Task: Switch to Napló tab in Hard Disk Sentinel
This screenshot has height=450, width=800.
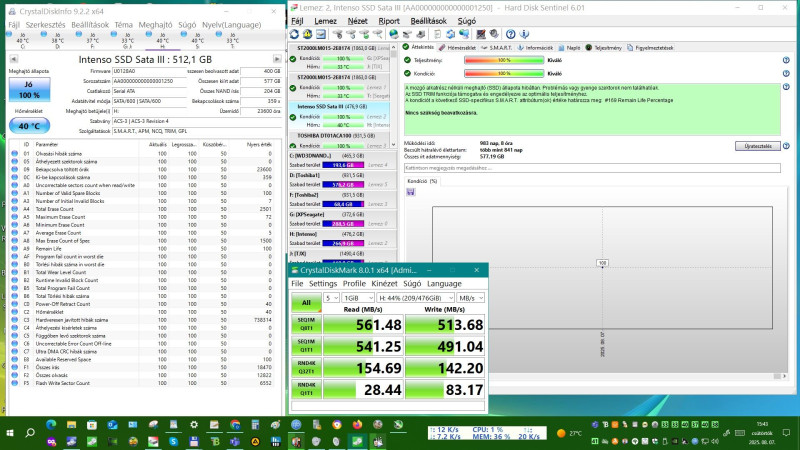Action: (x=569, y=47)
